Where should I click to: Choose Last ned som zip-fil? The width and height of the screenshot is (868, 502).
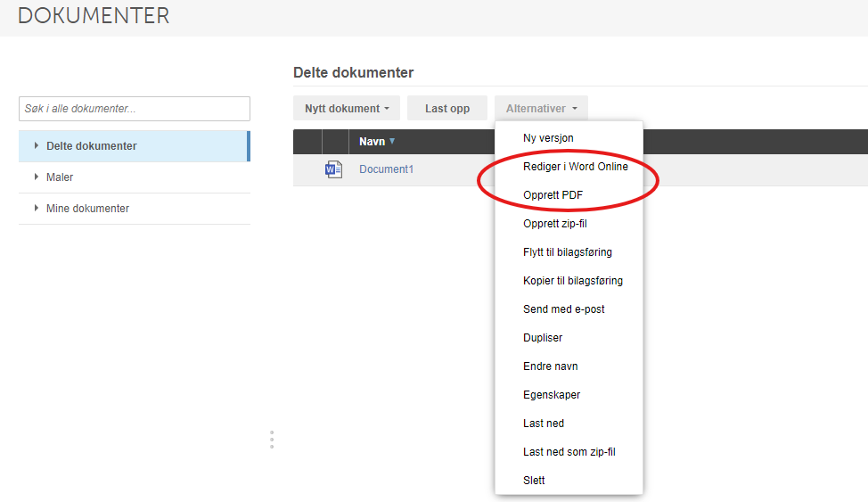(x=569, y=451)
